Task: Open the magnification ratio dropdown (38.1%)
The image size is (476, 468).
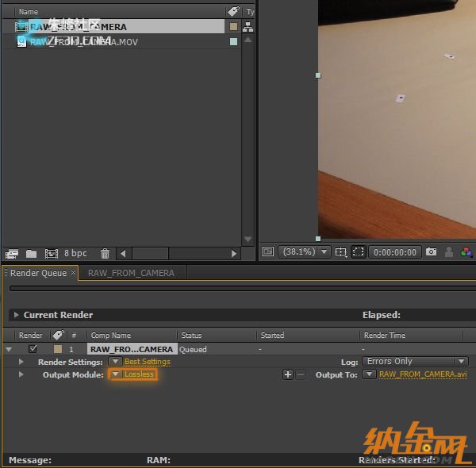Action: point(304,252)
